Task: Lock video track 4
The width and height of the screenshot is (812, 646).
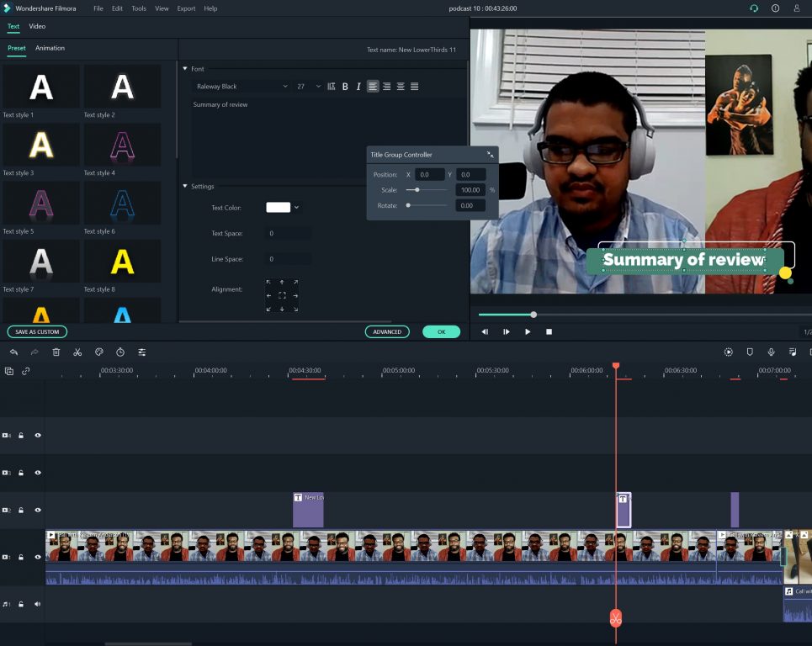Action: [x=21, y=436]
